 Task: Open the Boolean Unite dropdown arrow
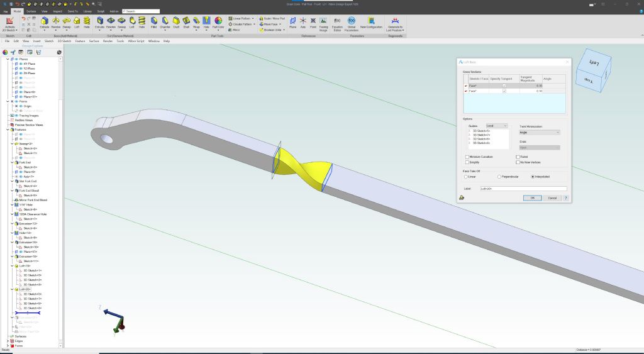pos(284,30)
